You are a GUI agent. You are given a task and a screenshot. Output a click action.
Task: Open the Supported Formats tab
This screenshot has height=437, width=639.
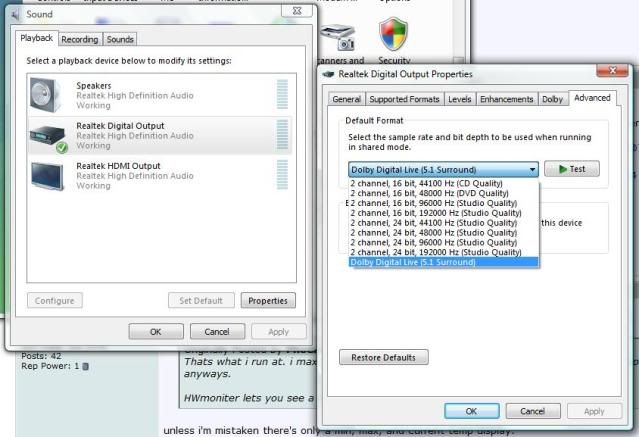pyautogui.click(x=404, y=99)
